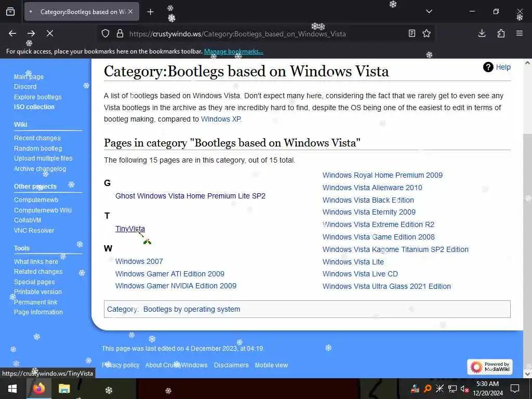This screenshot has width=532, height=399.
Task: Click Permanent link in Tools
Action: [36, 302]
